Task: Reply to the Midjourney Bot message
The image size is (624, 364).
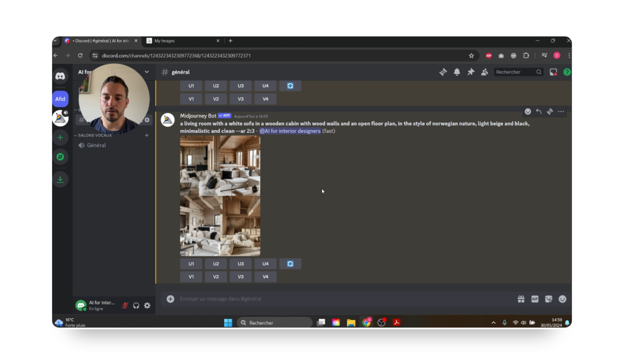Action: (x=539, y=112)
